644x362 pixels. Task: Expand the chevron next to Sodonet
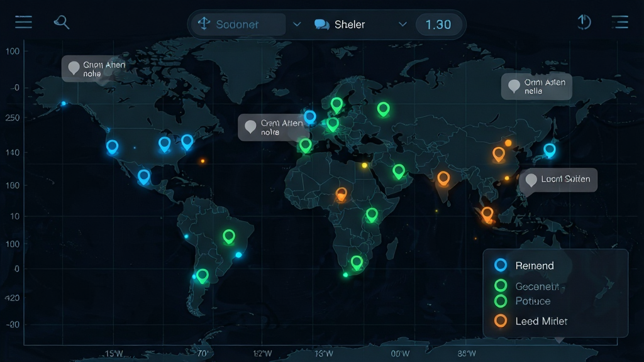pos(297,25)
